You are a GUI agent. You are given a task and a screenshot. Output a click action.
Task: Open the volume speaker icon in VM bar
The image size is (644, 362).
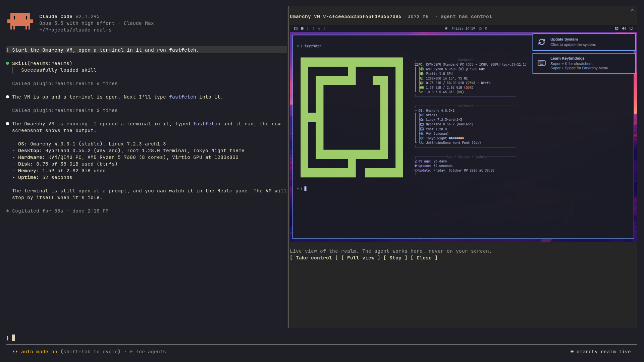click(x=624, y=28)
